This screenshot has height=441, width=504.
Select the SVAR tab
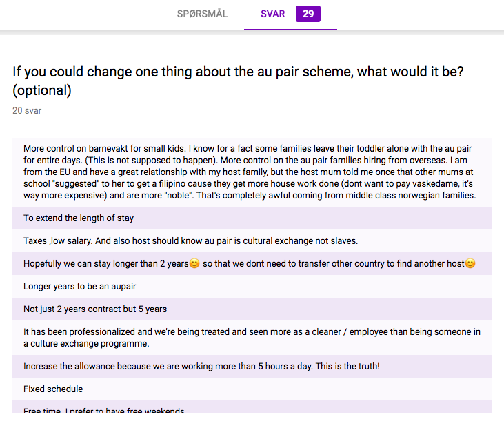coord(272,14)
